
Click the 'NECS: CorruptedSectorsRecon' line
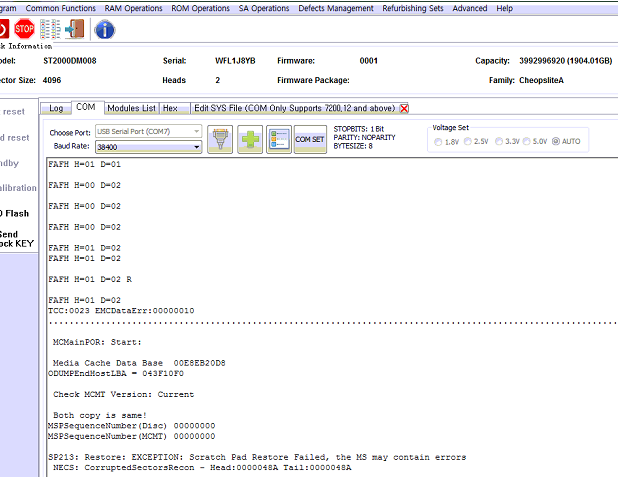click(x=202, y=468)
